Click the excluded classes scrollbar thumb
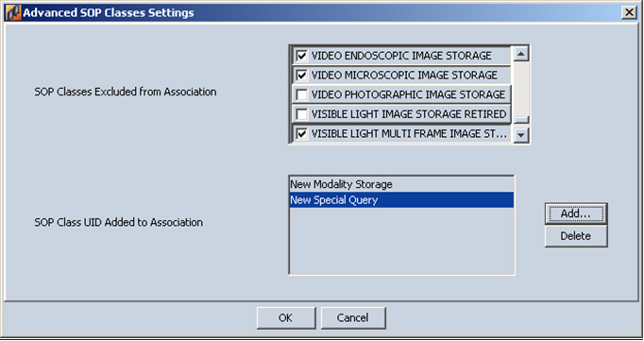 (x=521, y=120)
